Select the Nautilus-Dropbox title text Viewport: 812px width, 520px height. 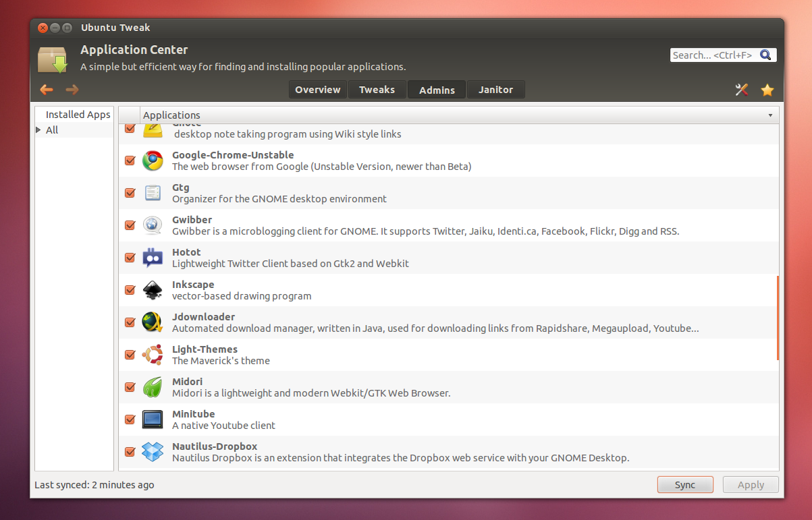click(x=215, y=446)
